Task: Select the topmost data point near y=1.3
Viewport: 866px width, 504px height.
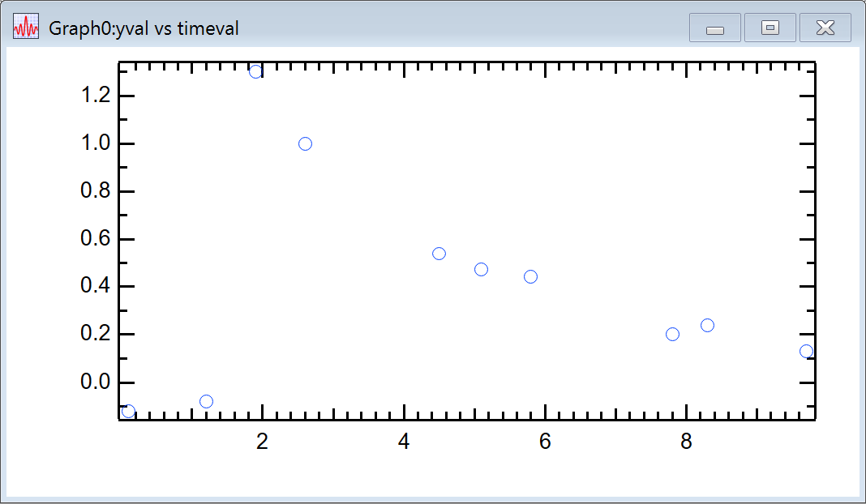Action: click(x=255, y=71)
